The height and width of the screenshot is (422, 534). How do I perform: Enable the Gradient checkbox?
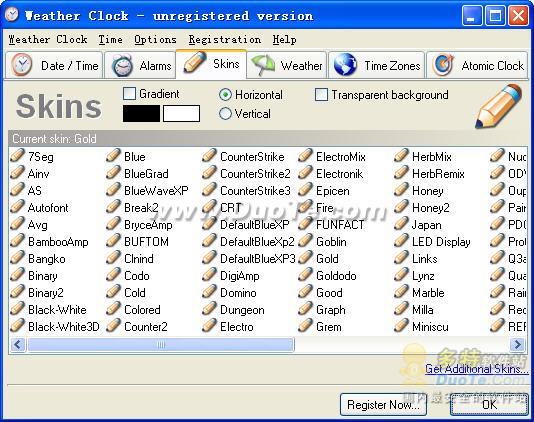tap(129, 94)
